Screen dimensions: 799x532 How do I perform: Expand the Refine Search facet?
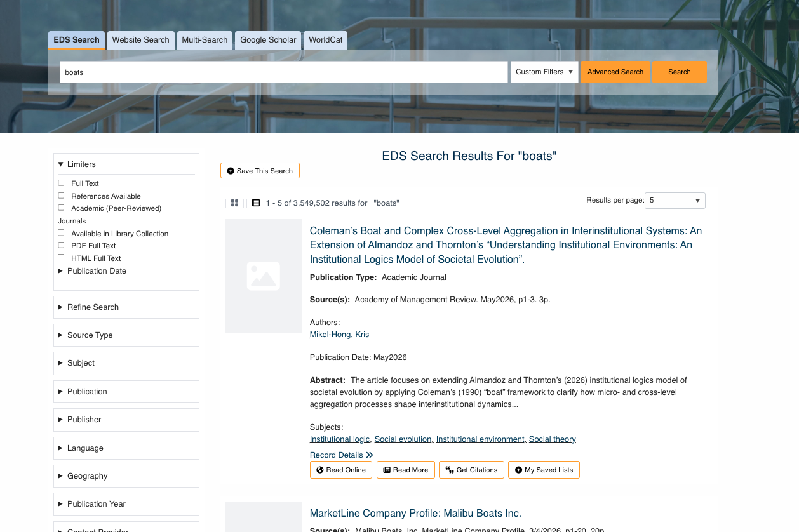[x=126, y=307]
